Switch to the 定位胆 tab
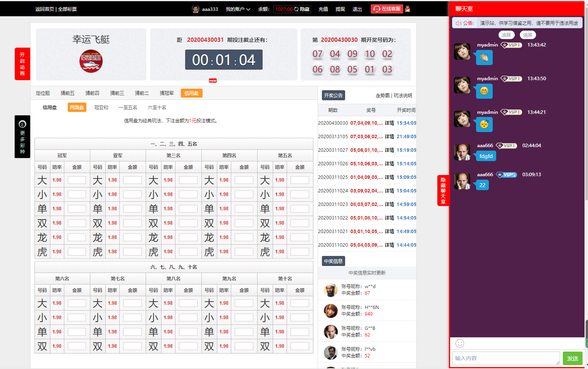 tap(43, 93)
